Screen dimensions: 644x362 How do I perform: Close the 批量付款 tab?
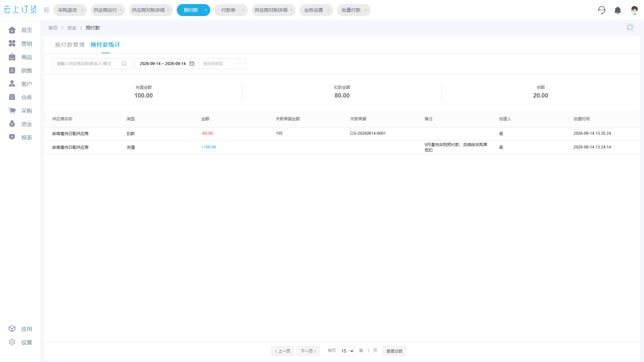point(366,10)
